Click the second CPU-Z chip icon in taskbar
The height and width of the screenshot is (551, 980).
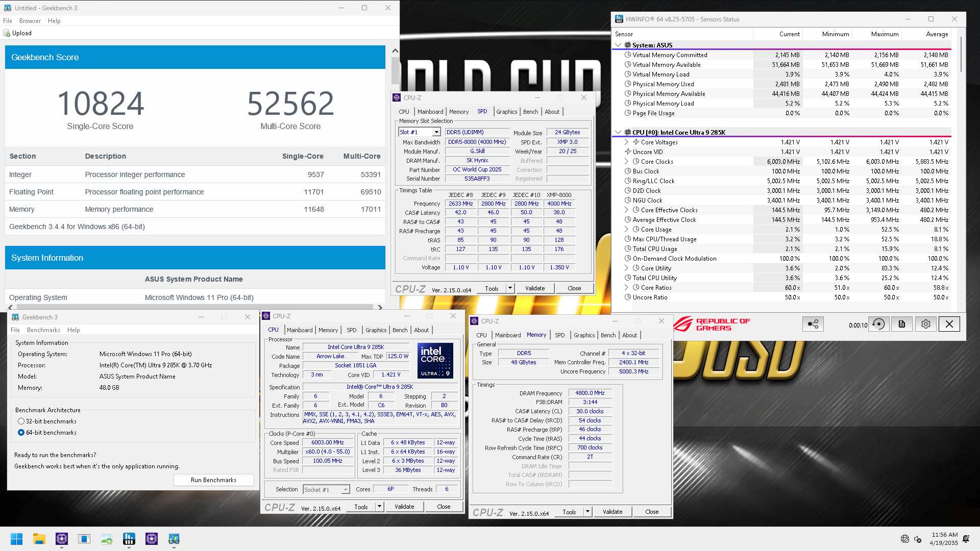[x=152, y=539]
